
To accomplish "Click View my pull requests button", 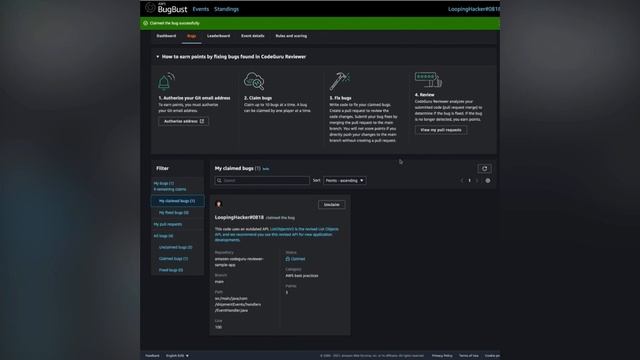I will pos(441,130).
